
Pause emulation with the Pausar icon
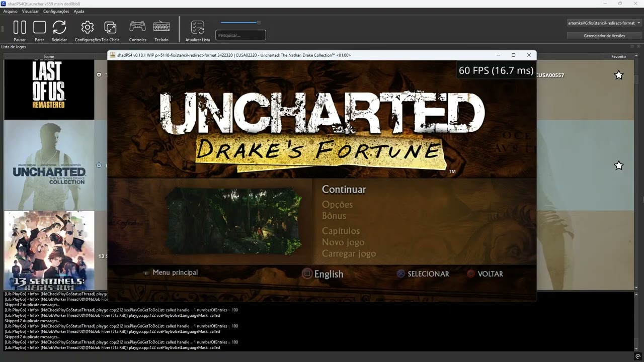point(20,27)
